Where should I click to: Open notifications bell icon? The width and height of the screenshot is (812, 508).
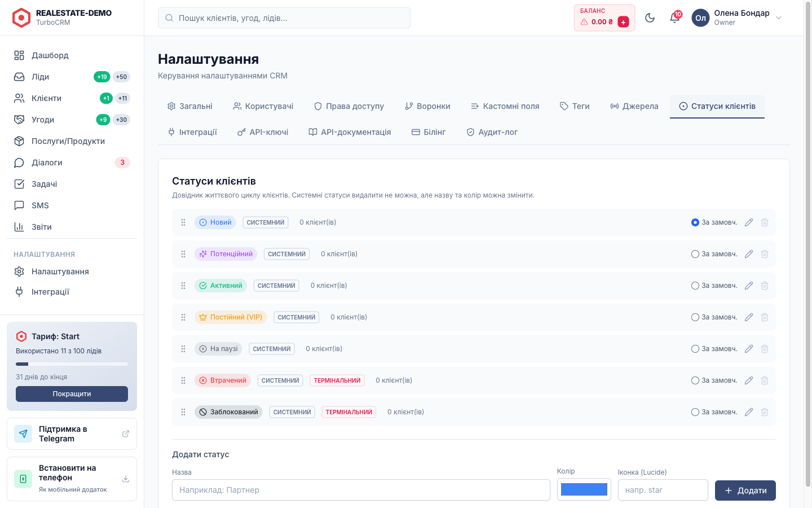pos(674,17)
